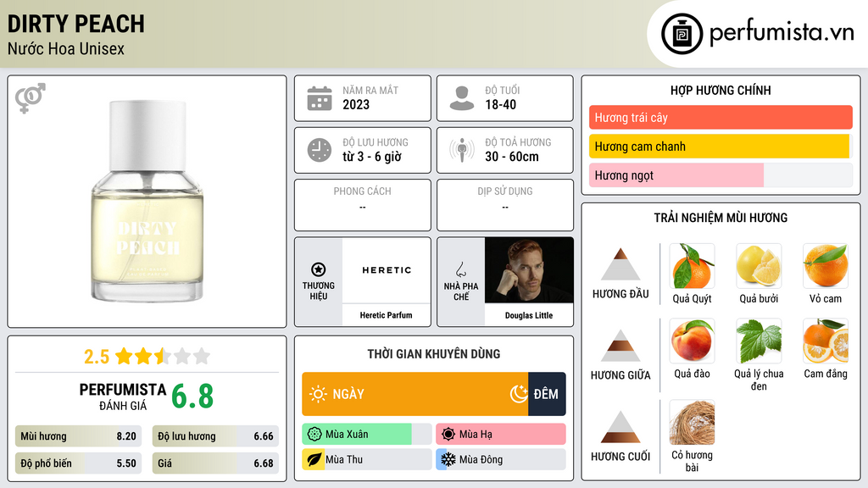Click the moon icon next to ĐÊM
Image resolution: width=868 pixels, height=488 pixels.
tap(519, 394)
